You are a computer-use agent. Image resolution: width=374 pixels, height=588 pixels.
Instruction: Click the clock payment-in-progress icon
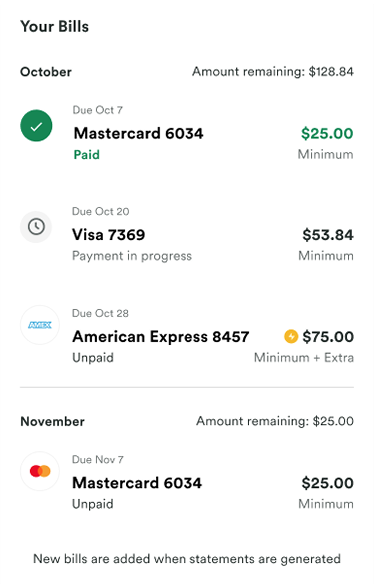click(x=36, y=227)
